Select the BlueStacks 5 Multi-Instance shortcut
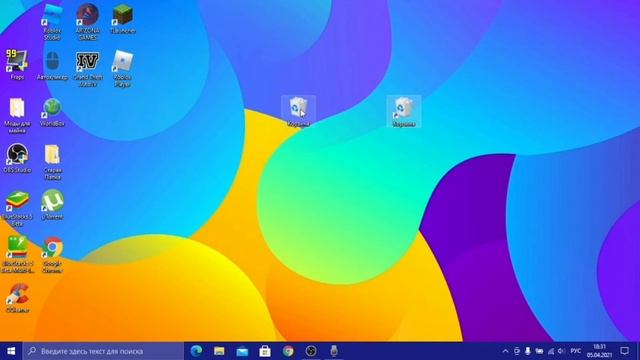The height and width of the screenshot is (360, 640). (x=17, y=255)
